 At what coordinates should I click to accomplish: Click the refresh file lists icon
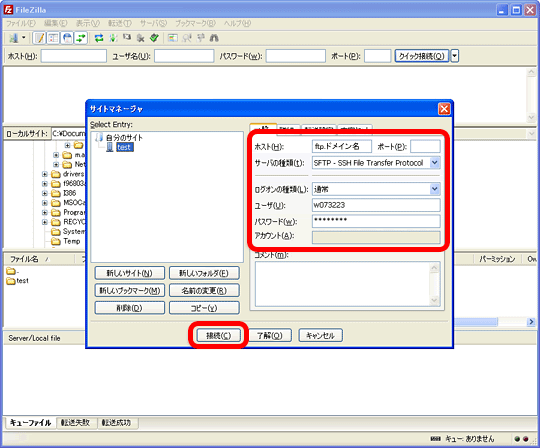coord(99,38)
